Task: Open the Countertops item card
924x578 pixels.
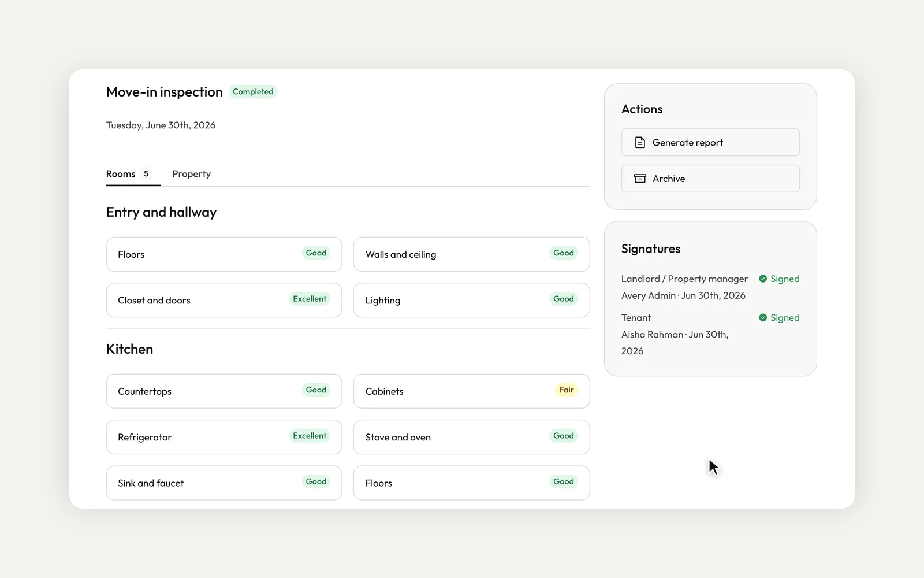Action: (224, 391)
